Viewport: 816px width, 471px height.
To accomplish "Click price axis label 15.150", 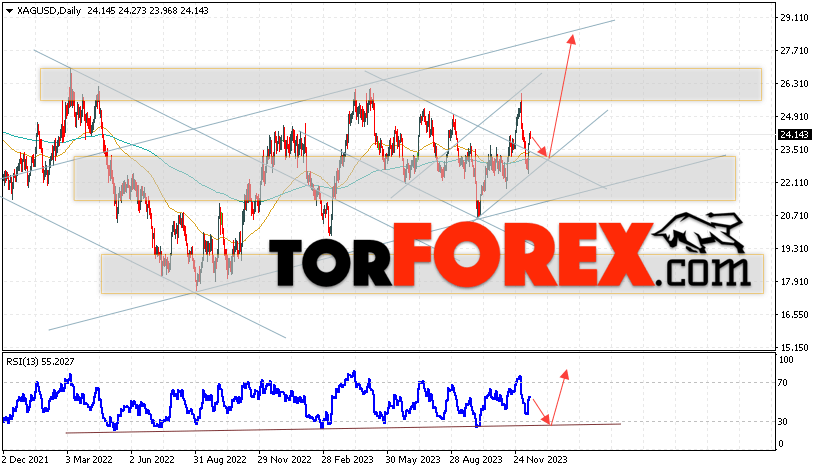I will (795, 348).
